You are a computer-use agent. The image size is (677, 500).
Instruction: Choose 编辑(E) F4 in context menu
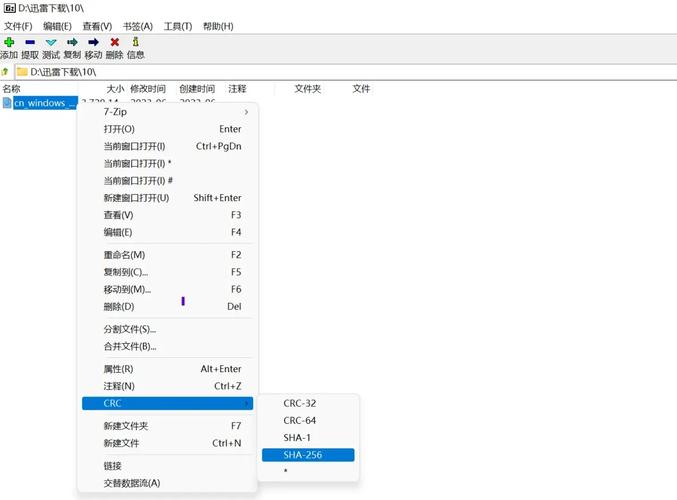168,232
